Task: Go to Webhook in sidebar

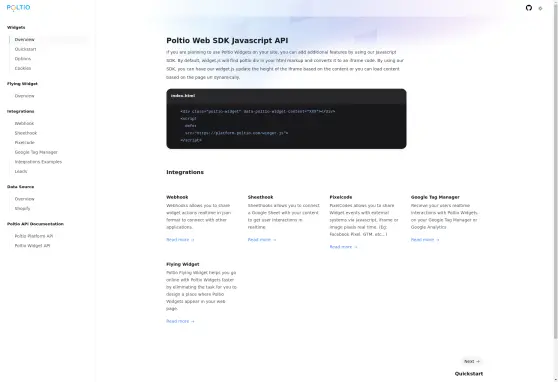Action: tap(24, 124)
